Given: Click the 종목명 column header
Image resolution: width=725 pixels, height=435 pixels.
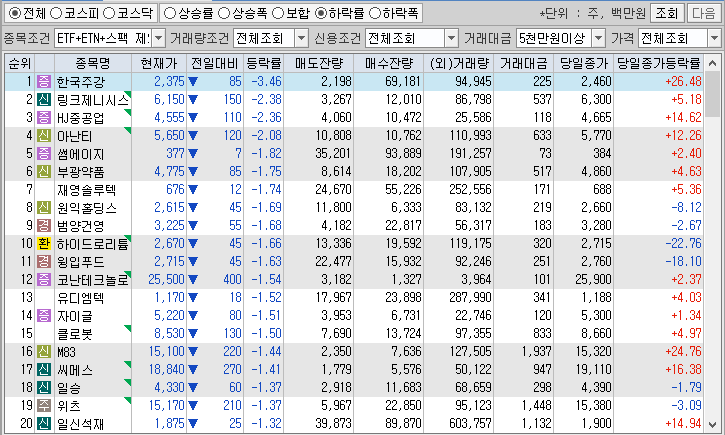Looking at the screenshot, I should pyautogui.click(x=93, y=63).
